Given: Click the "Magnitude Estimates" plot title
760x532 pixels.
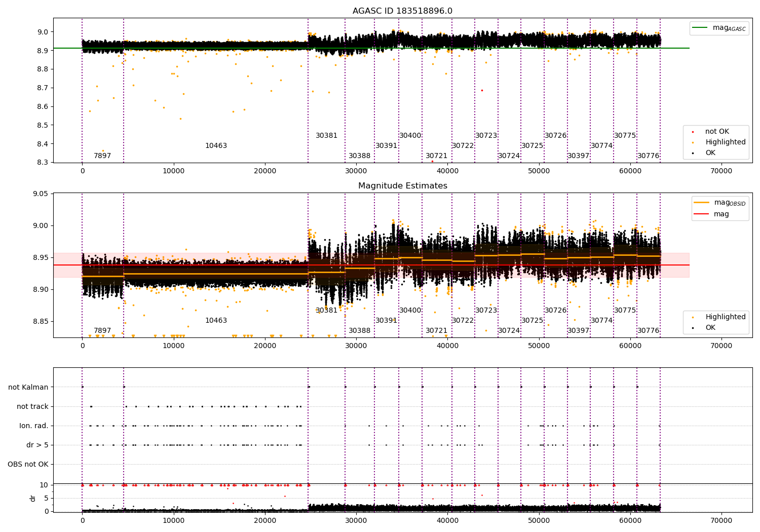Looking at the screenshot, I should [402, 186].
